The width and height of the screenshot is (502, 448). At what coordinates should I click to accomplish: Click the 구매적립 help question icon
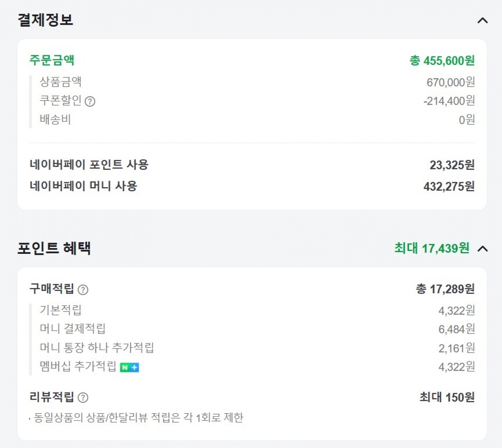click(83, 290)
